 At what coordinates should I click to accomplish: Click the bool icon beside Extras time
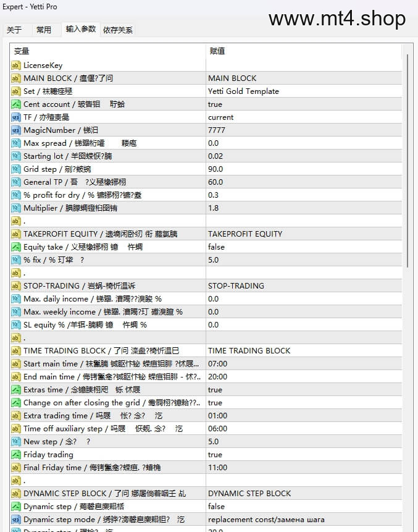[x=16, y=389]
